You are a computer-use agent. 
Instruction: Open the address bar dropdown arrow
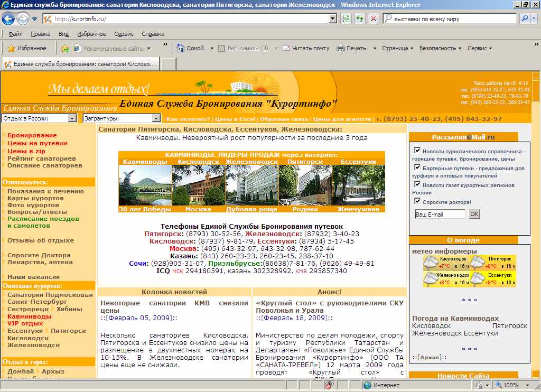(x=333, y=18)
